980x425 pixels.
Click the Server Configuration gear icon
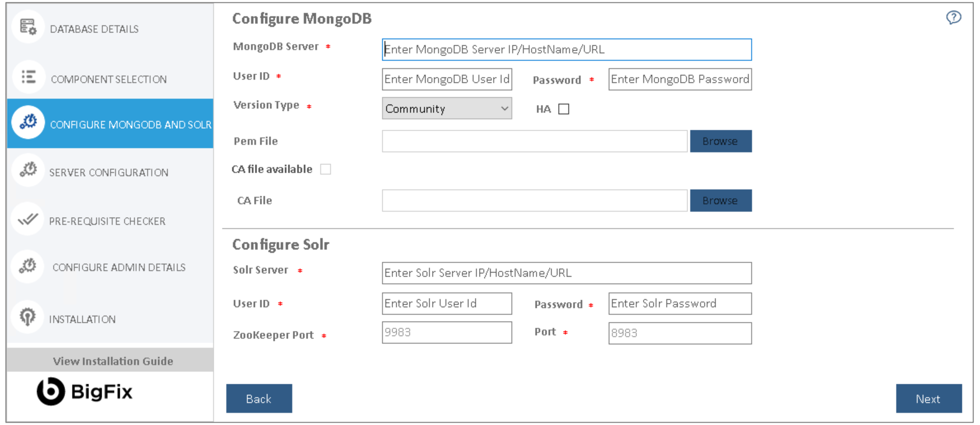(x=28, y=170)
